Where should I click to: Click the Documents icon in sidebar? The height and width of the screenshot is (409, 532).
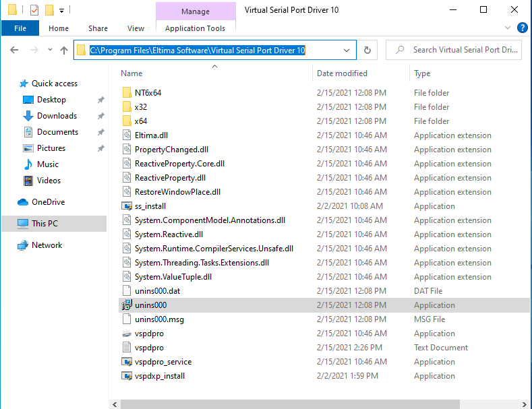[28, 132]
